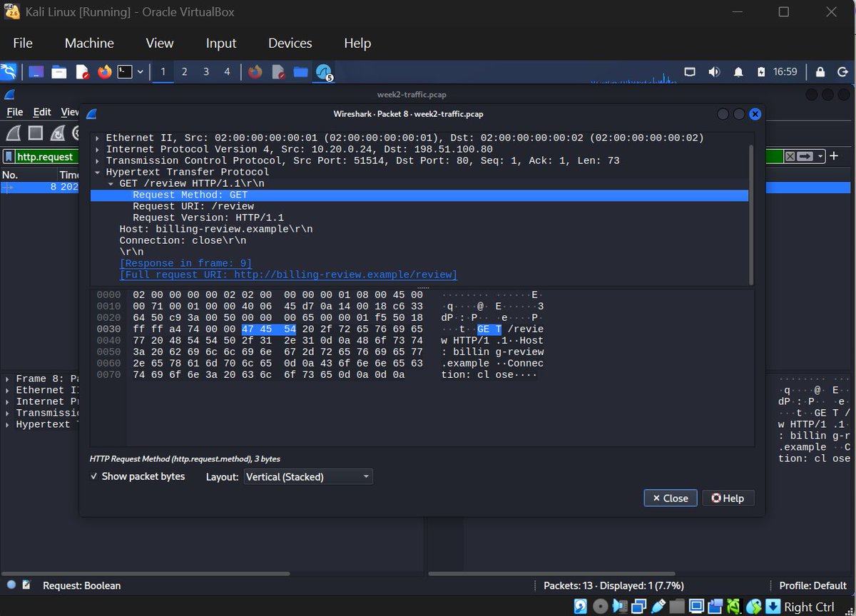
Task: Click the Profile: Default status bar entry
Action: click(x=812, y=585)
